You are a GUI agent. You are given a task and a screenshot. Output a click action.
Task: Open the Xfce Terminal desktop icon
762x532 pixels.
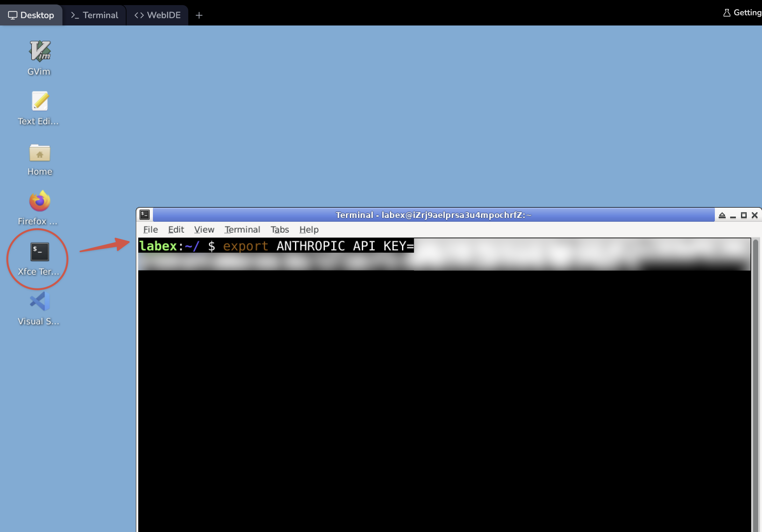[40, 252]
